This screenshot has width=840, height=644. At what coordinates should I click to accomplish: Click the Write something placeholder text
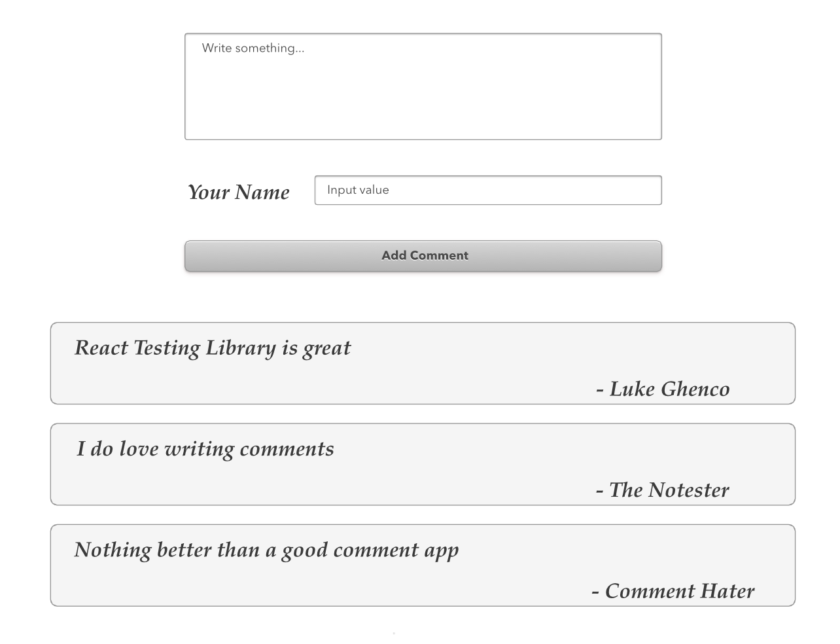tap(253, 48)
